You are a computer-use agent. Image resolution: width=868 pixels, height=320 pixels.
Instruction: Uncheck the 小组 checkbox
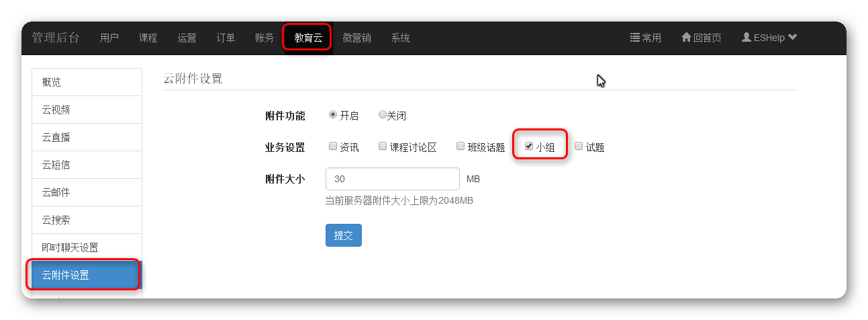point(529,147)
